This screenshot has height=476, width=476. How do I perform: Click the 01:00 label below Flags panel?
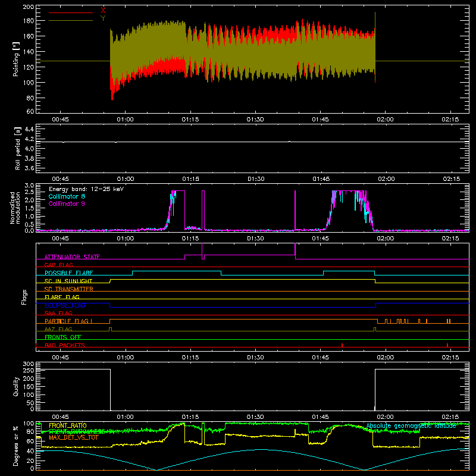pos(126,358)
